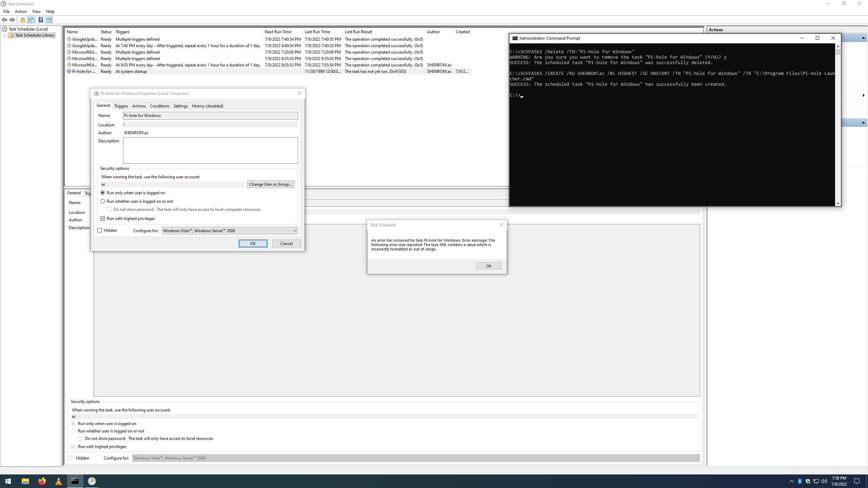Open the bottom panel Configure for dropdown

[x=697, y=458]
